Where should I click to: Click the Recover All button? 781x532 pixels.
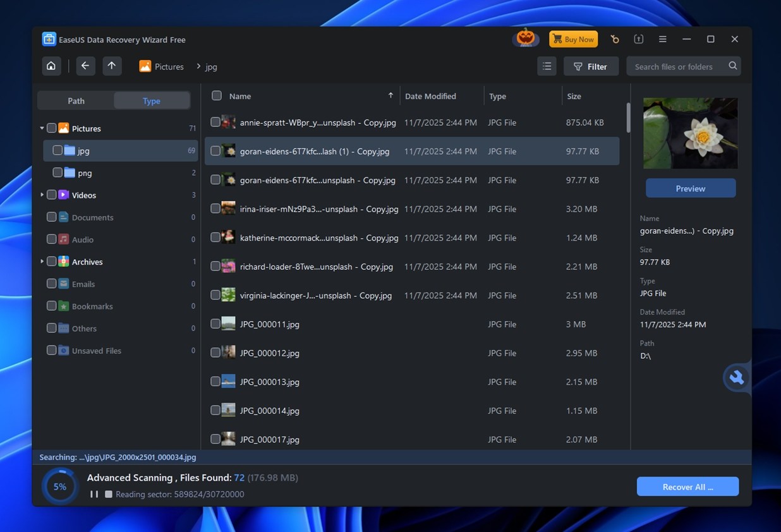point(687,487)
